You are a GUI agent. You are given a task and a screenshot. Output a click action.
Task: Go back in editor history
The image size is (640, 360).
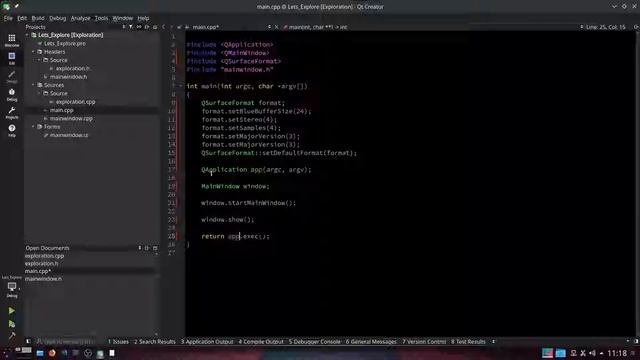click(x=164, y=27)
